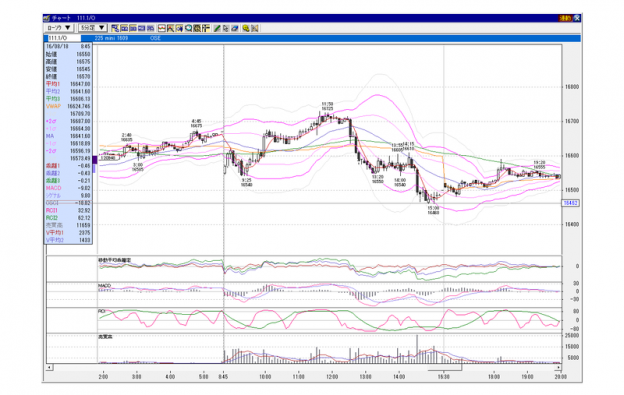Click the 移動平均乖離率 sub-chart label

(x=115, y=260)
